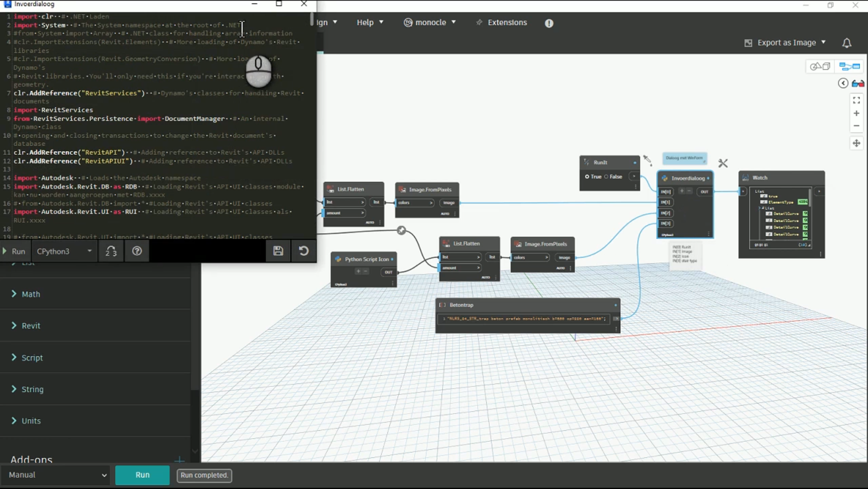
Task: Remove an input on the Python Script Icon node
Action: click(366, 271)
